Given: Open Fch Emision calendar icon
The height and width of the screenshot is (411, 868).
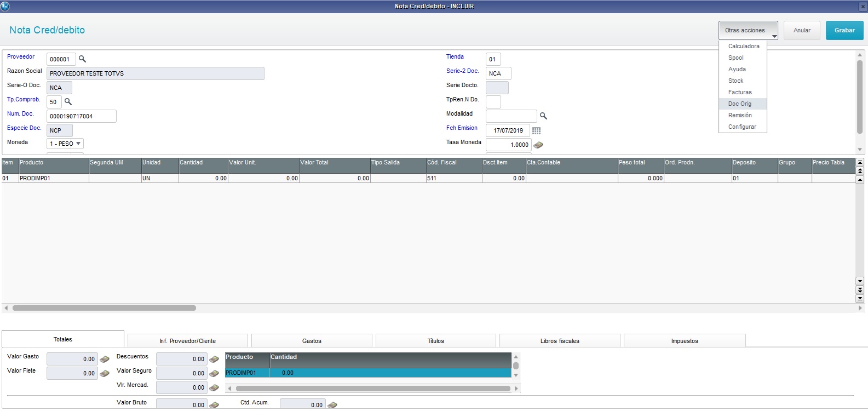Looking at the screenshot, I should click(x=536, y=130).
